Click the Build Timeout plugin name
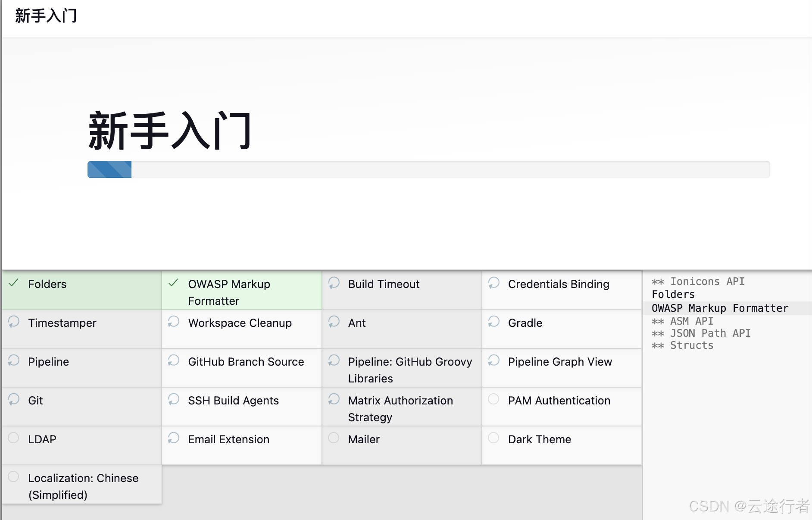Viewport: 812px width, 520px height. pyautogui.click(x=384, y=284)
